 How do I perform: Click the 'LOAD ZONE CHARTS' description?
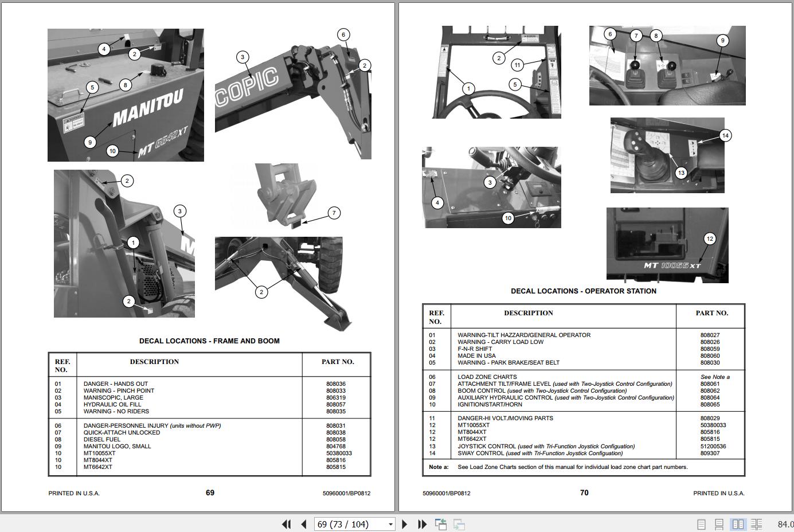tap(487, 377)
